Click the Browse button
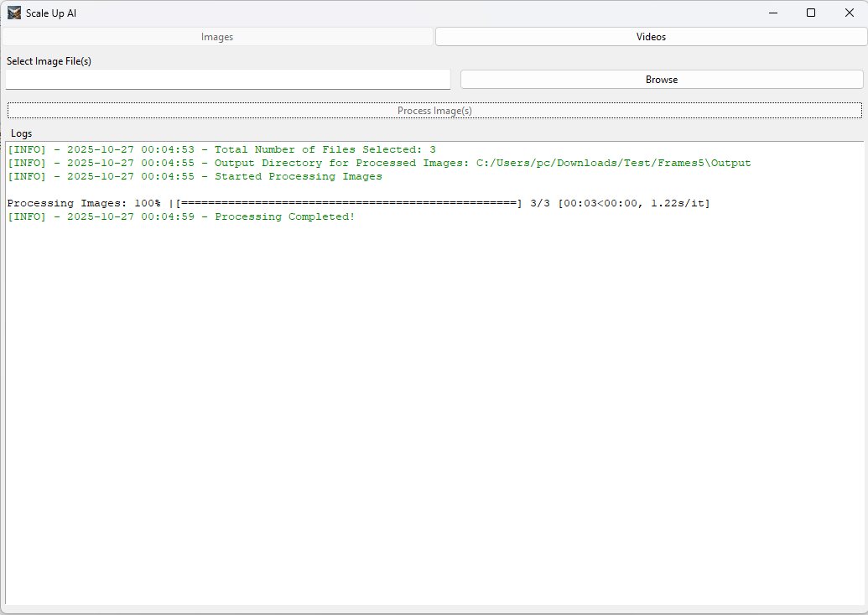The width and height of the screenshot is (868, 615). point(662,79)
